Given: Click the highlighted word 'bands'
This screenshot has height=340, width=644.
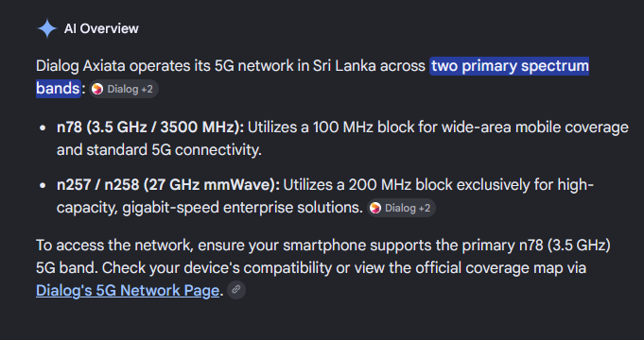Looking at the screenshot, I should click(58, 88).
